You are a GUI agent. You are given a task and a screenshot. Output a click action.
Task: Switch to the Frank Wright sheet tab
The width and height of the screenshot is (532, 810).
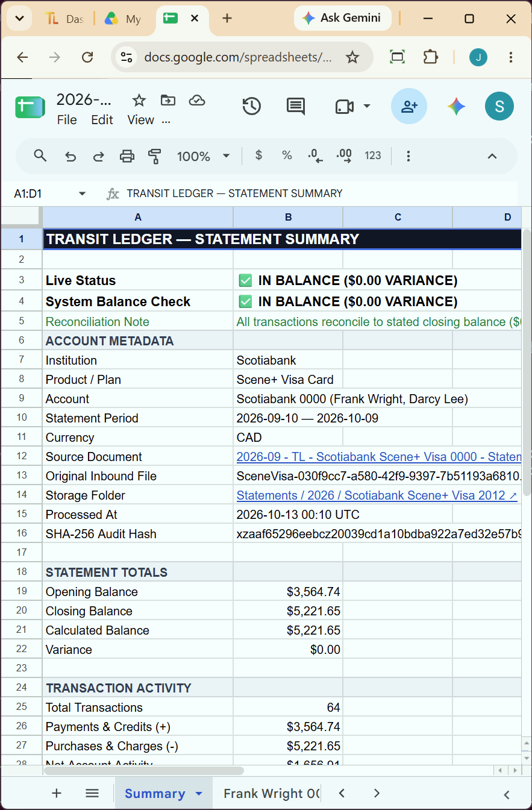click(x=271, y=793)
